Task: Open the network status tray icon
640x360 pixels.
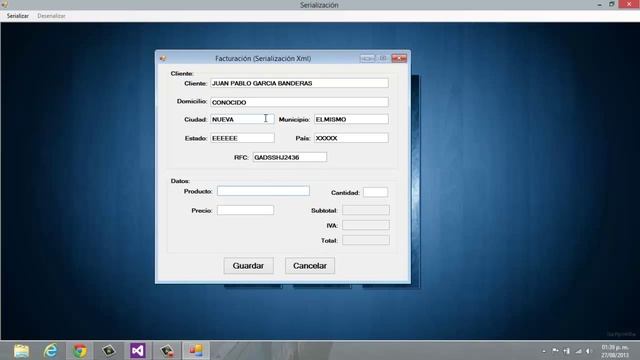Action: click(578, 351)
